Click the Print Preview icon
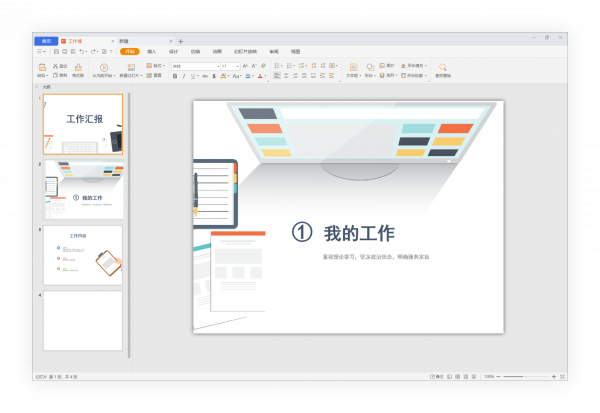 (73, 51)
